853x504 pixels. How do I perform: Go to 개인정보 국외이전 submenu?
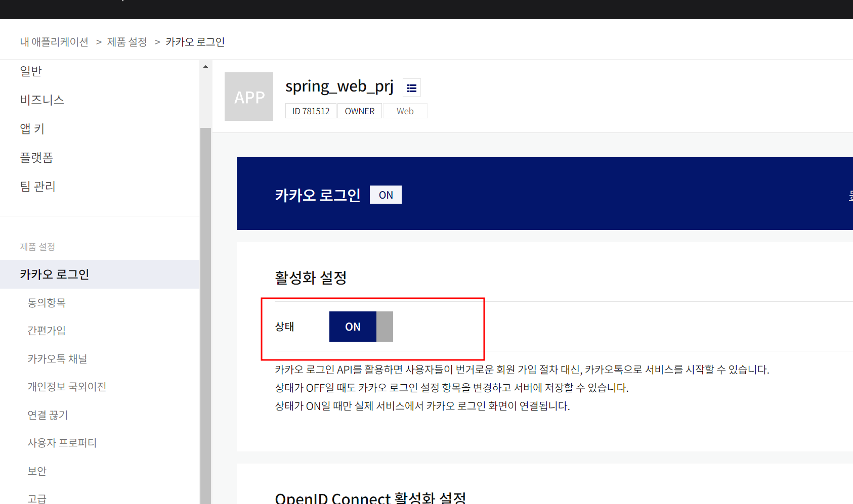[x=67, y=387]
